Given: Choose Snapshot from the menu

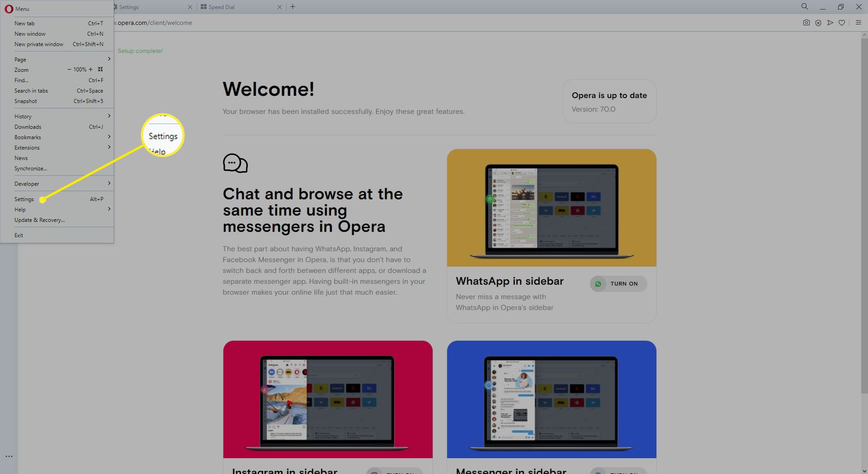Looking at the screenshot, I should (57, 101).
